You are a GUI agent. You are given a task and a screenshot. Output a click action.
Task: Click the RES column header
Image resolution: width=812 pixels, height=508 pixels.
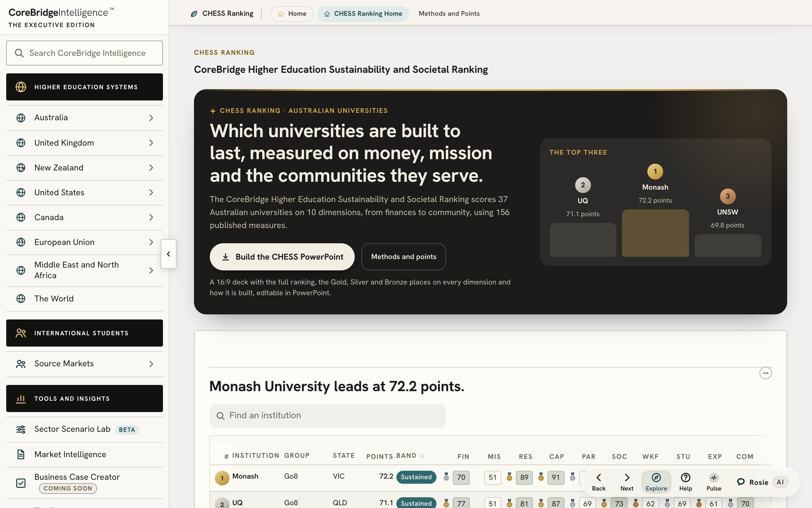(x=526, y=457)
